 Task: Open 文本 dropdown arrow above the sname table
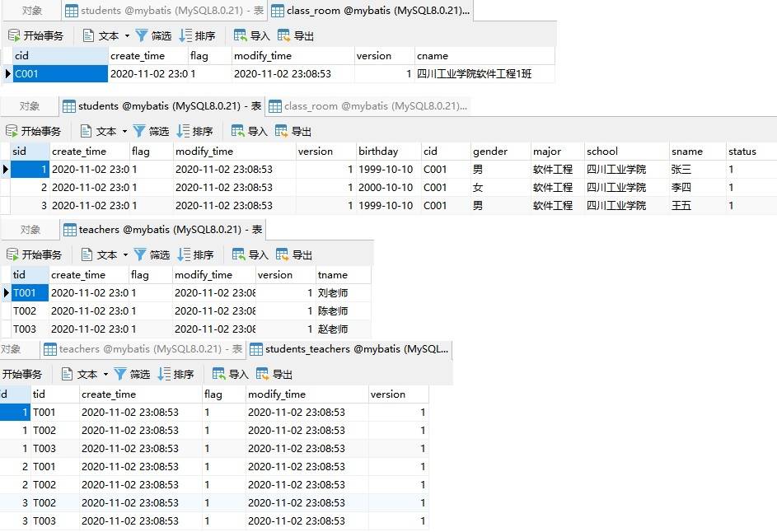[x=124, y=132]
